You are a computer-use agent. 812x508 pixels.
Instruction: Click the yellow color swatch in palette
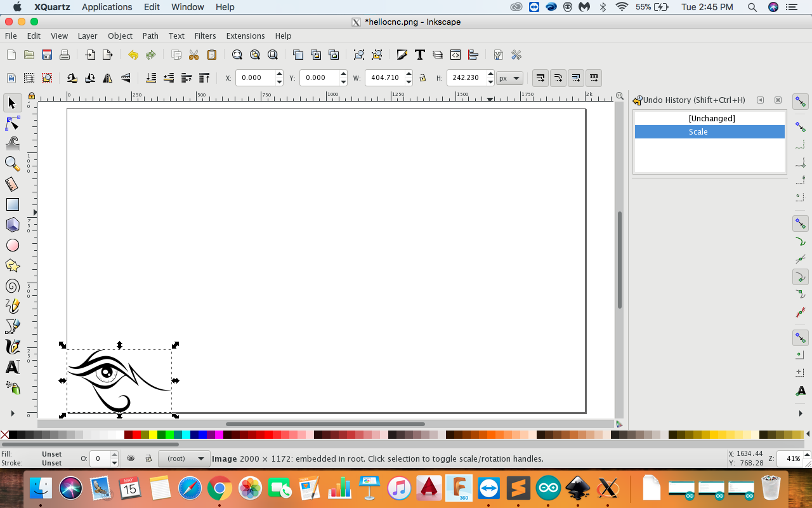tap(153, 435)
